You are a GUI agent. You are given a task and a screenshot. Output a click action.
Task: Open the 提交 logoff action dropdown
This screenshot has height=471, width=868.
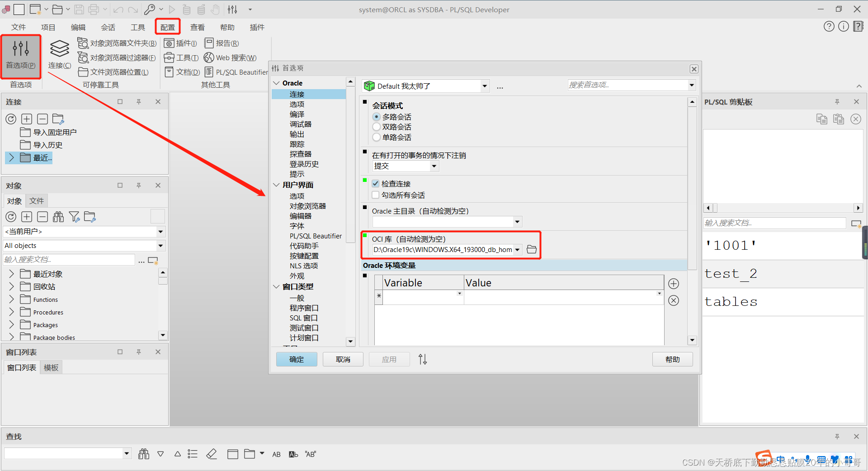click(x=434, y=166)
